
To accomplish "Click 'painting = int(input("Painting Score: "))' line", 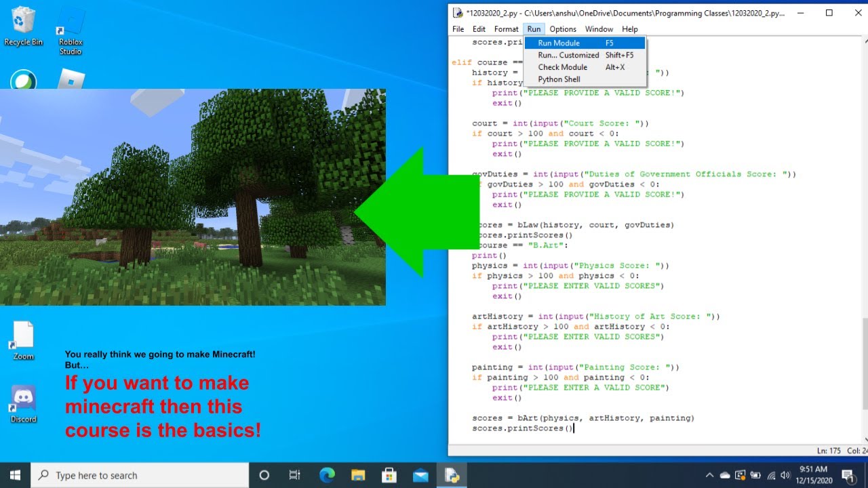I will [576, 367].
